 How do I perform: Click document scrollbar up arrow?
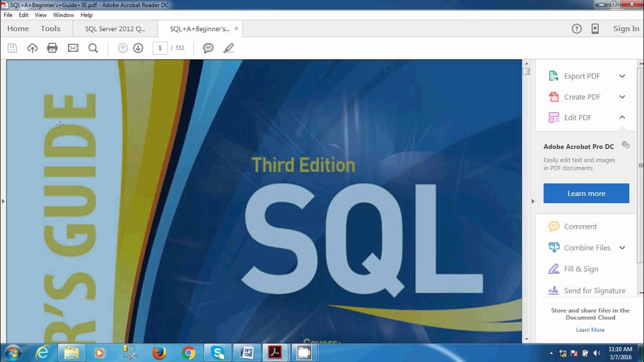pos(526,63)
